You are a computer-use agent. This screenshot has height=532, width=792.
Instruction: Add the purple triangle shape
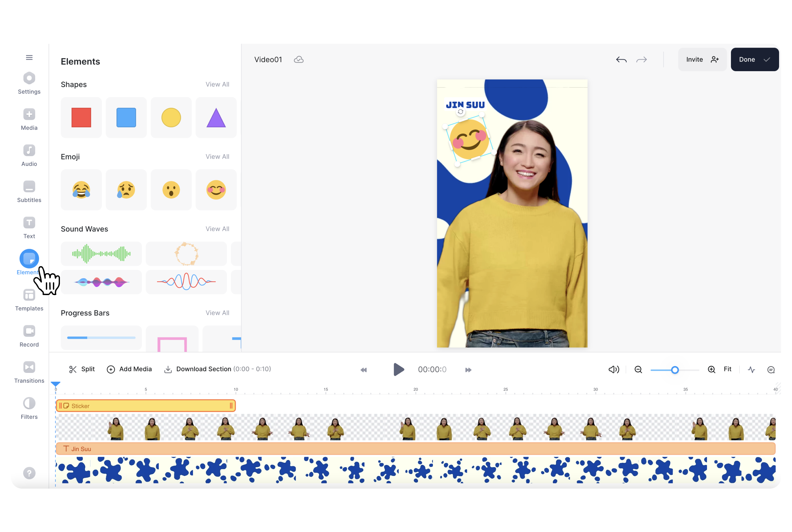(x=216, y=117)
